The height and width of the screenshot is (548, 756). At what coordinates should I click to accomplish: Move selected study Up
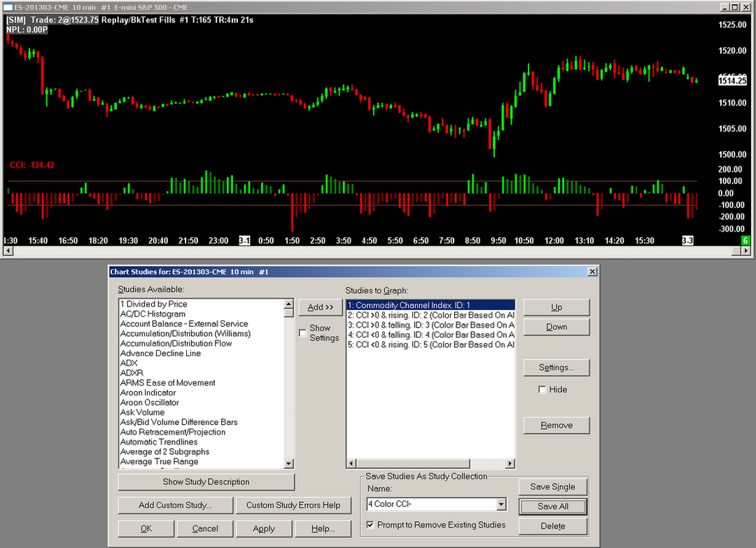tap(556, 307)
